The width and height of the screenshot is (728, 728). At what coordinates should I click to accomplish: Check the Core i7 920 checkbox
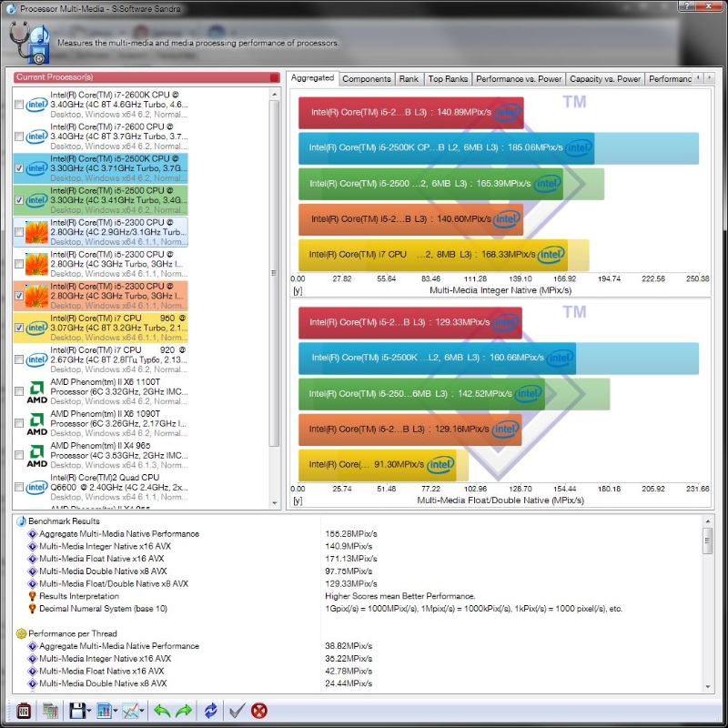19,359
